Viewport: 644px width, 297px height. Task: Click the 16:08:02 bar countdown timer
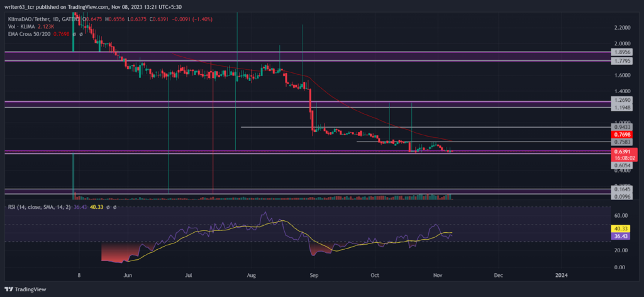pos(623,157)
